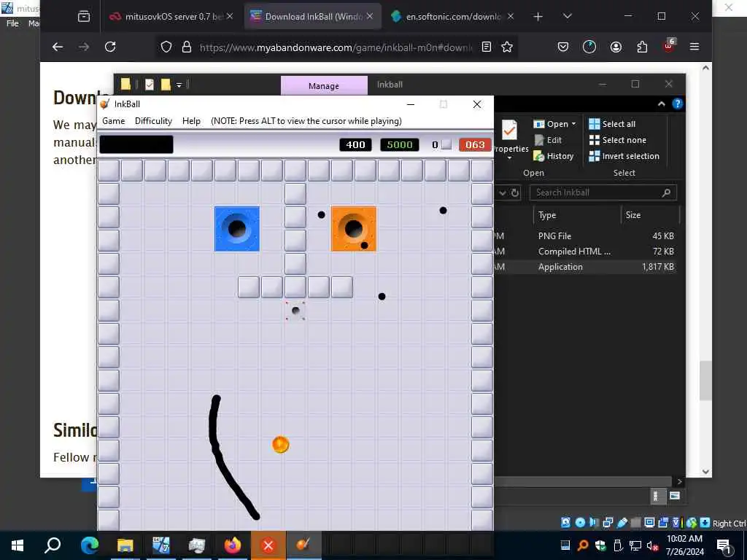Screen dimensions: 747x560
Task: Open the Firefox extensions puzzle icon
Action: (642, 47)
